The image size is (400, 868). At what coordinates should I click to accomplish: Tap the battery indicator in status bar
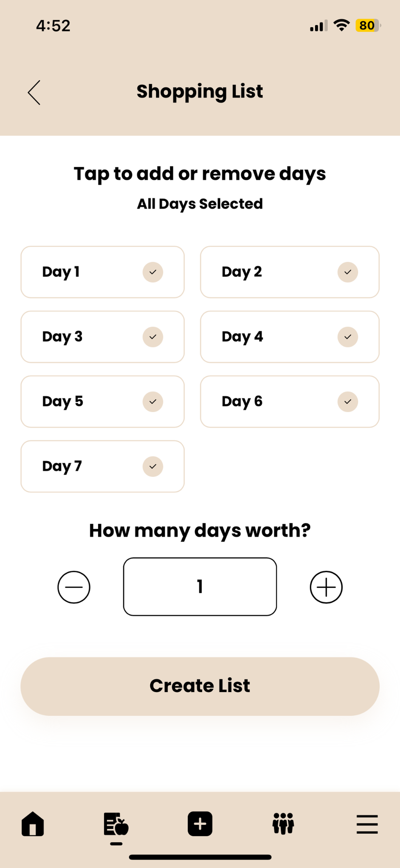pyautogui.click(x=368, y=25)
